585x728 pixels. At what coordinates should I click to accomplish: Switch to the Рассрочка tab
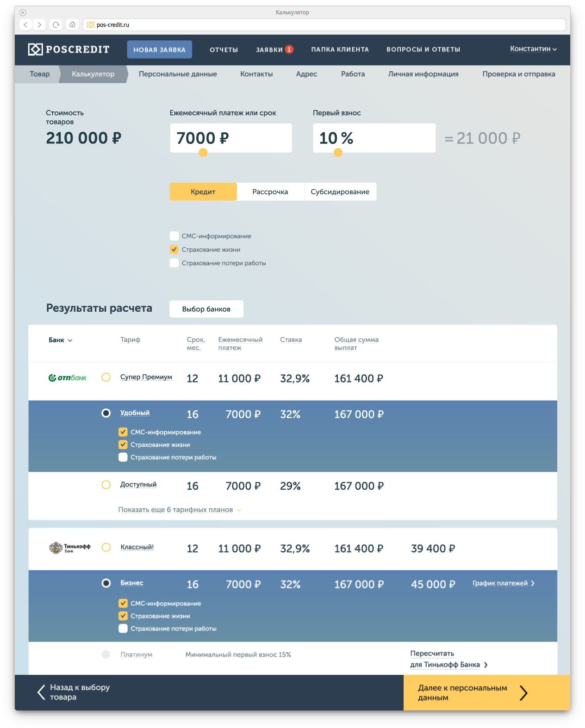click(x=270, y=192)
